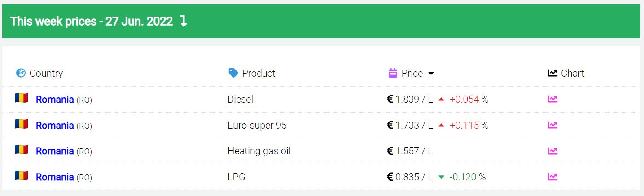Toggle sort arrow next to Price
Viewport: 644px width, 196px height.
[x=431, y=73]
